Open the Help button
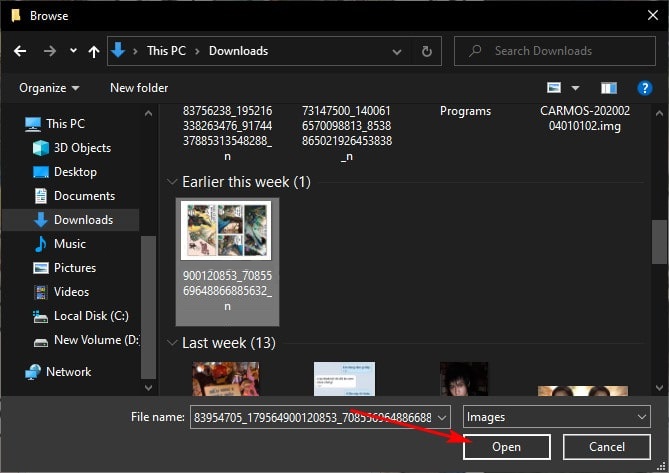 pyautogui.click(x=645, y=88)
